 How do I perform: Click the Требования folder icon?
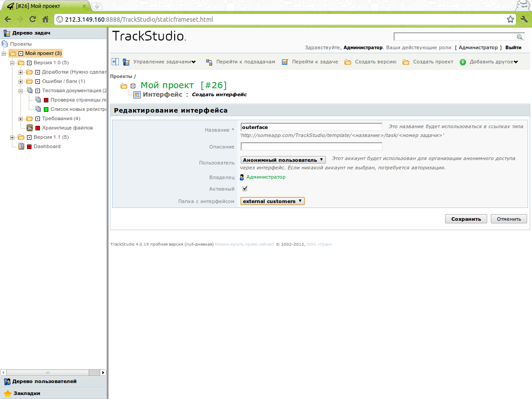click(x=29, y=118)
